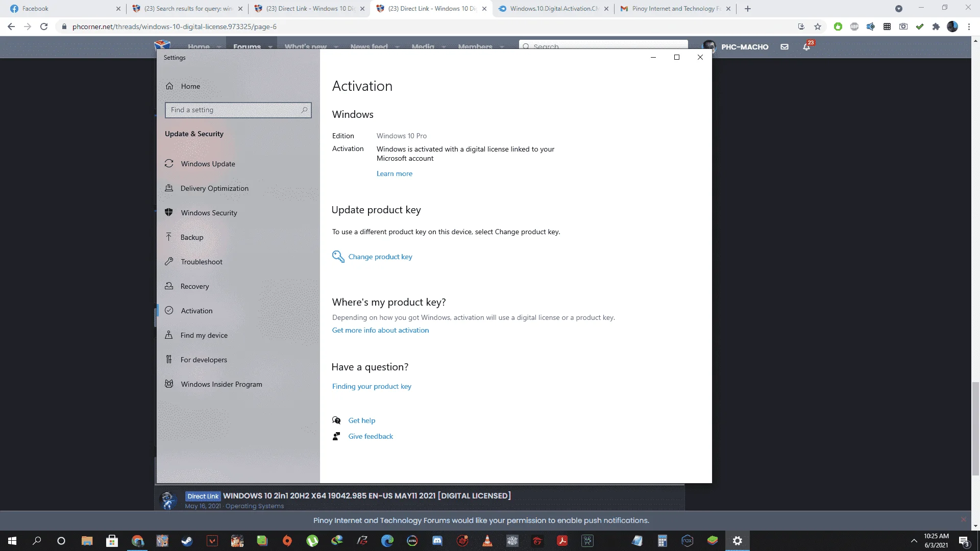Image resolution: width=980 pixels, height=551 pixels.
Task: Switch to Pinoy Internet and Technology Gmail tab
Action: [x=675, y=9]
